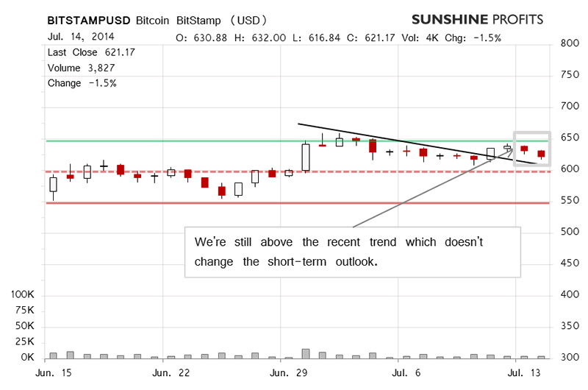Click the Last Close 621.17 value

click(x=91, y=52)
